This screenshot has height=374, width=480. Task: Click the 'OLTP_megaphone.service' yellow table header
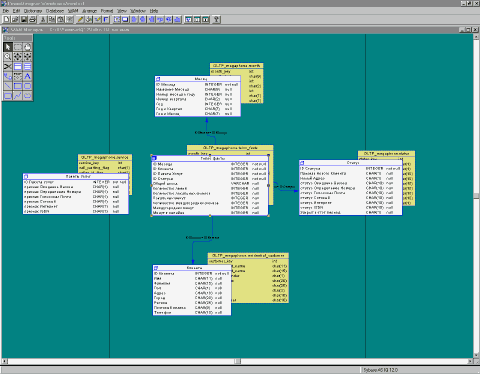point(105,157)
